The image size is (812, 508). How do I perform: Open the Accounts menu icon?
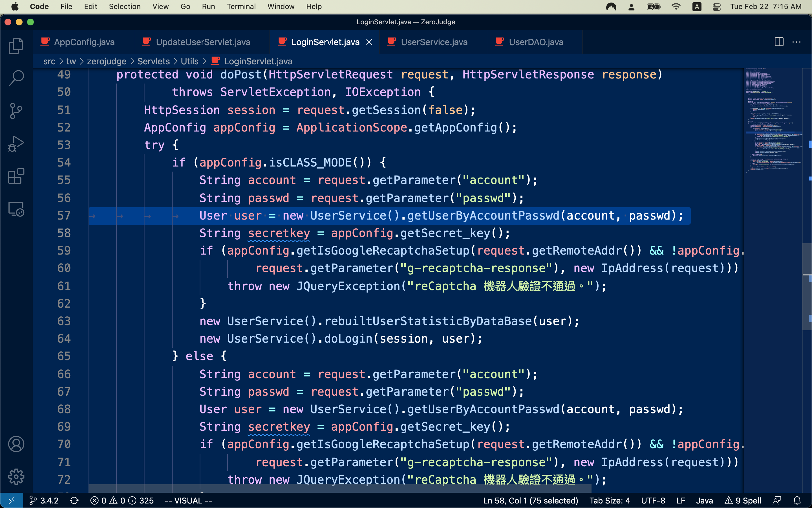pos(16,444)
